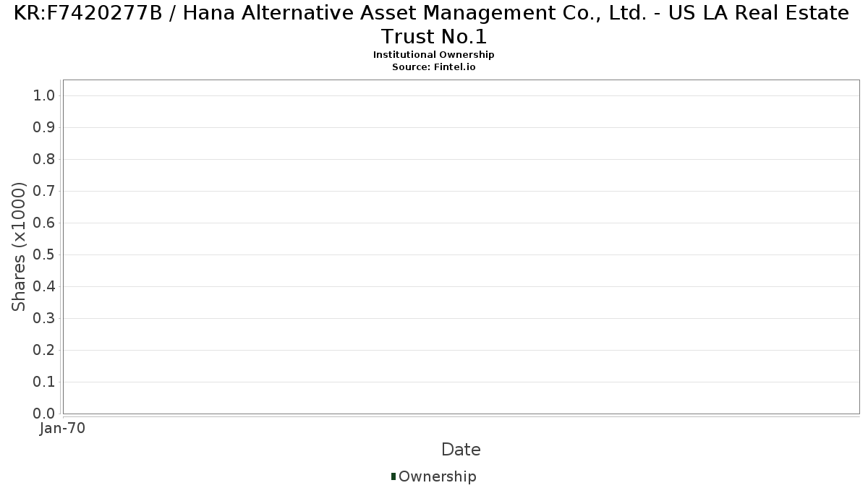Select the 0.3 y-axis tick label
Screen dimensions: 868x488
[44, 318]
